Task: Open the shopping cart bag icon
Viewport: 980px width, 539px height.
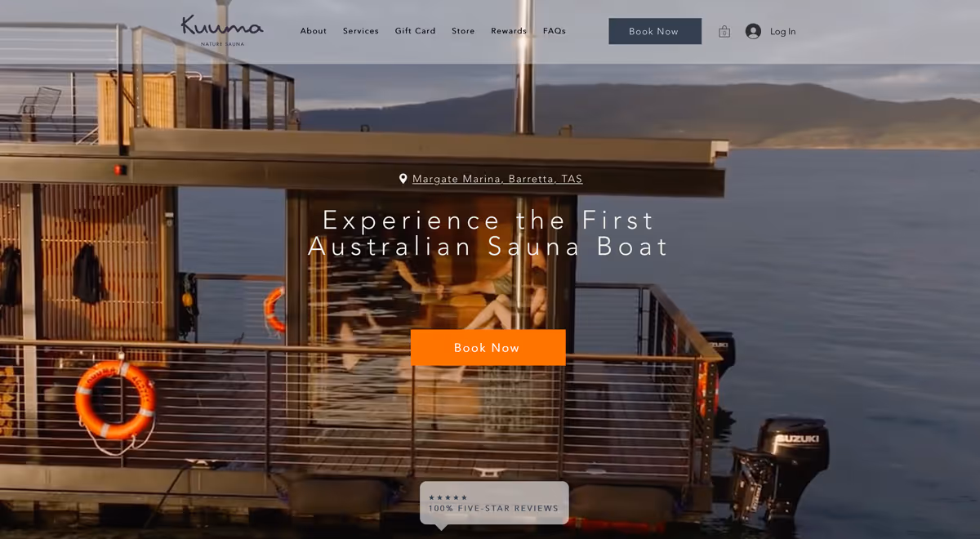Action: pyautogui.click(x=724, y=31)
